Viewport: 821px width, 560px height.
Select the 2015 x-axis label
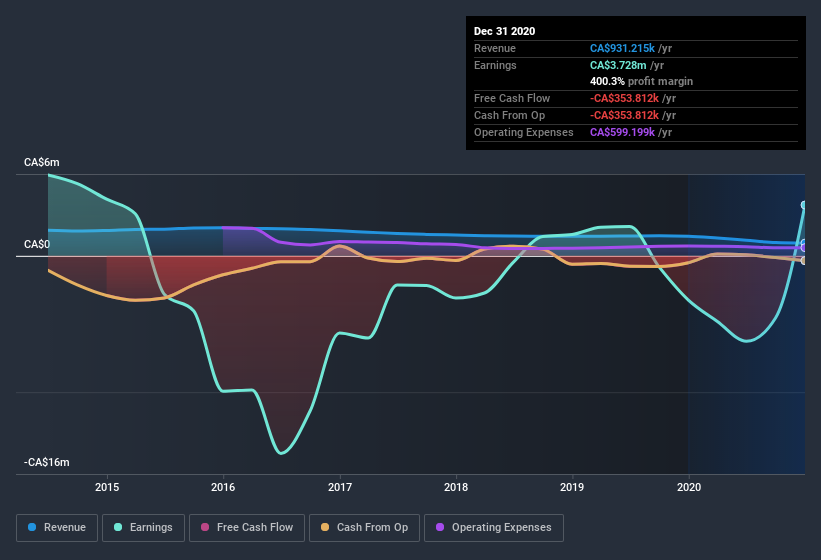point(107,487)
